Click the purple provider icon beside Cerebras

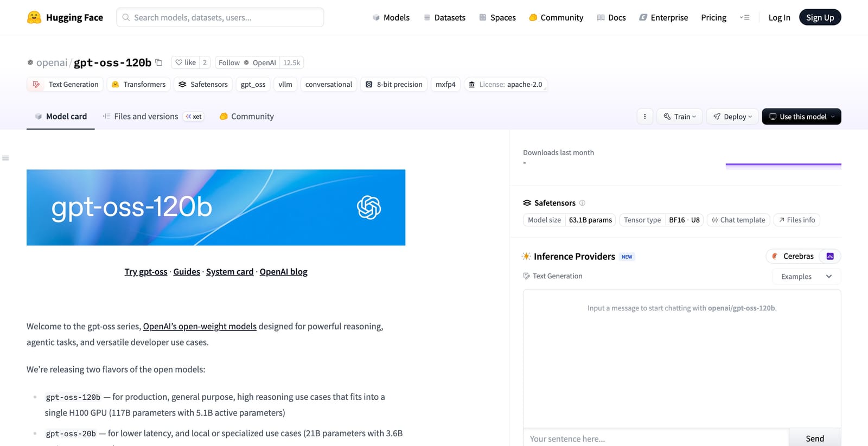(829, 256)
